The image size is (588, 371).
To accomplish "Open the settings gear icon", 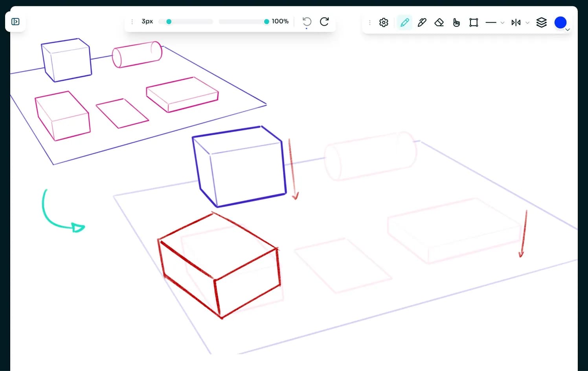I will [x=384, y=22].
